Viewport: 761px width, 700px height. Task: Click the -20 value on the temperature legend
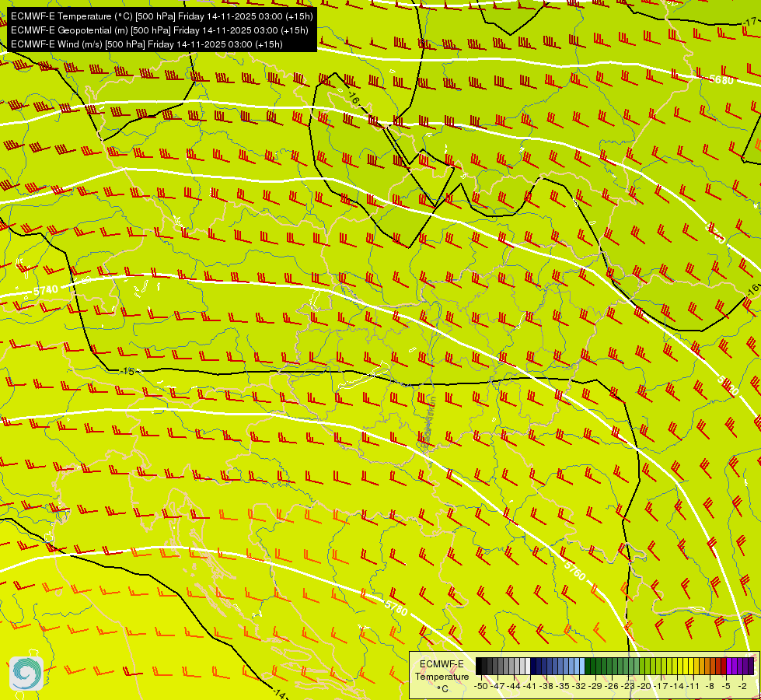tap(644, 686)
